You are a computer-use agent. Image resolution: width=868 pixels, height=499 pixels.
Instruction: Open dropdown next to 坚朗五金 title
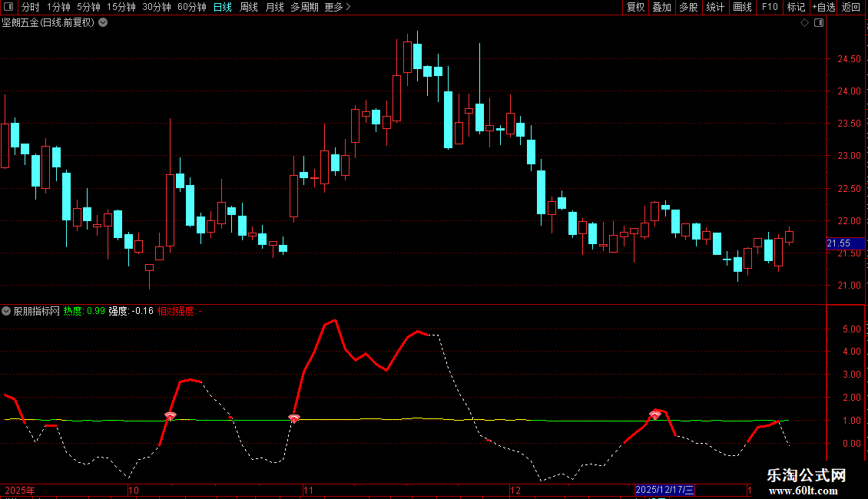point(103,23)
